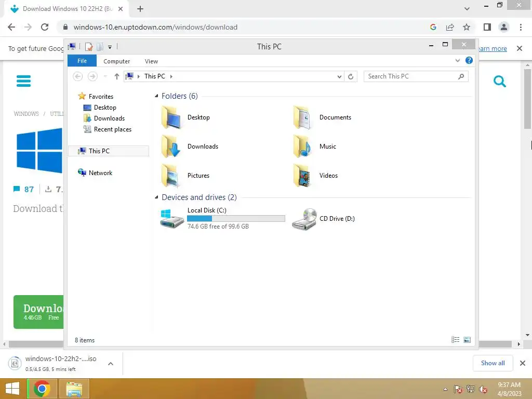Bookmark this page with star icon

(x=467, y=27)
